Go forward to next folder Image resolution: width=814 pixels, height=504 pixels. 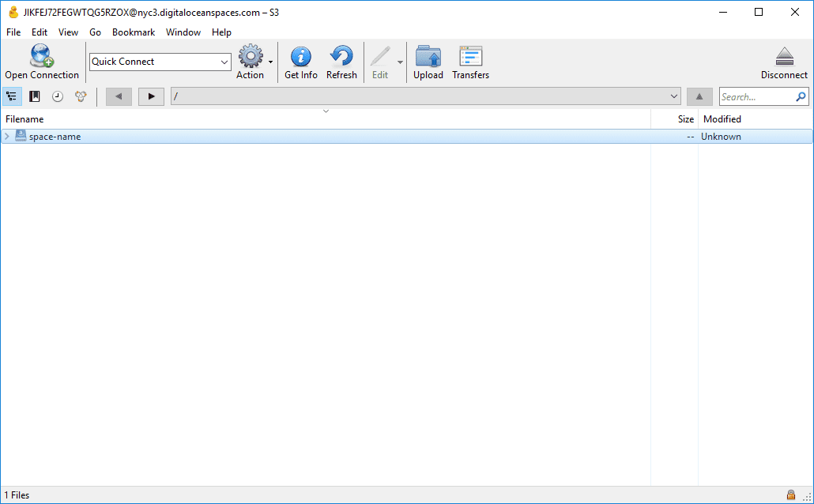151,96
